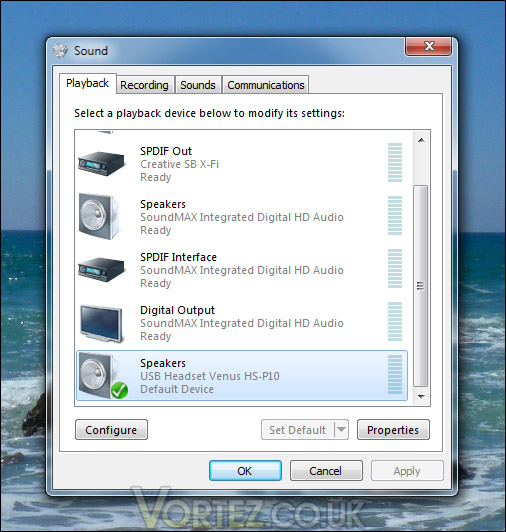Open device Properties

393,430
